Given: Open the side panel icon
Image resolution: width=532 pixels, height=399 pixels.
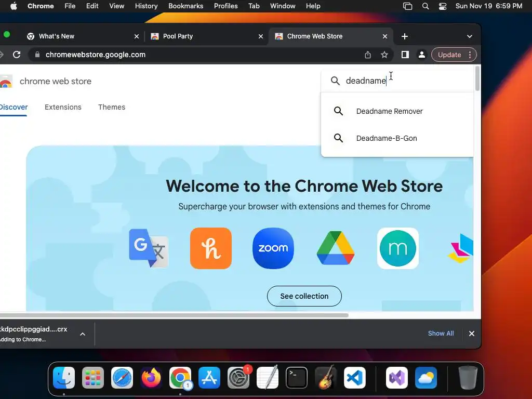Looking at the screenshot, I should click(x=405, y=55).
